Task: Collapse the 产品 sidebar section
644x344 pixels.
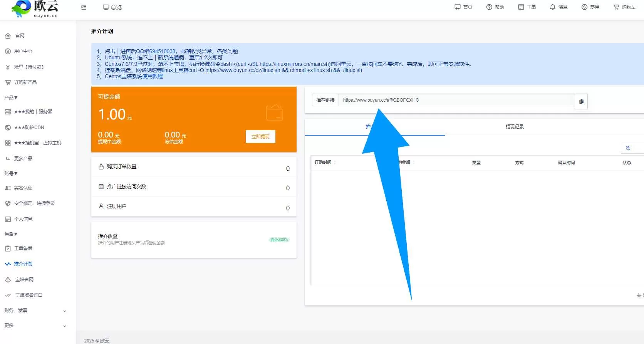Action: [x=11, y=98]
